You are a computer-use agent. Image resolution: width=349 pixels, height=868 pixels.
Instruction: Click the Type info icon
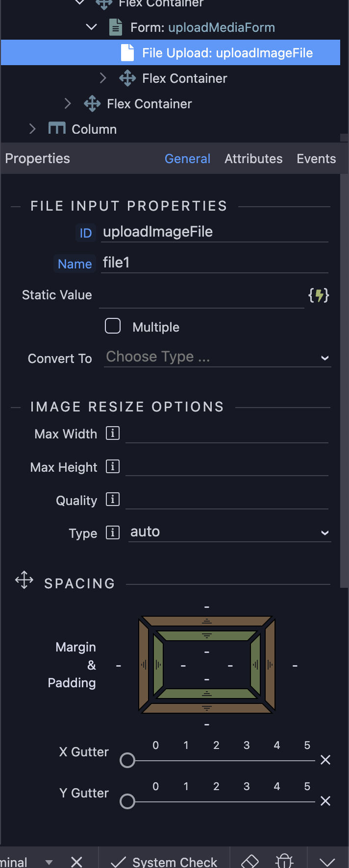113,532
